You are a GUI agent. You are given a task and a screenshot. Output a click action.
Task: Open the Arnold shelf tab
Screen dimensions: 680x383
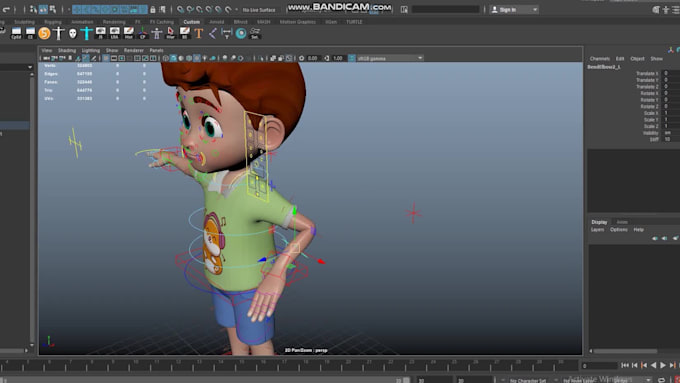pos(217,22)
